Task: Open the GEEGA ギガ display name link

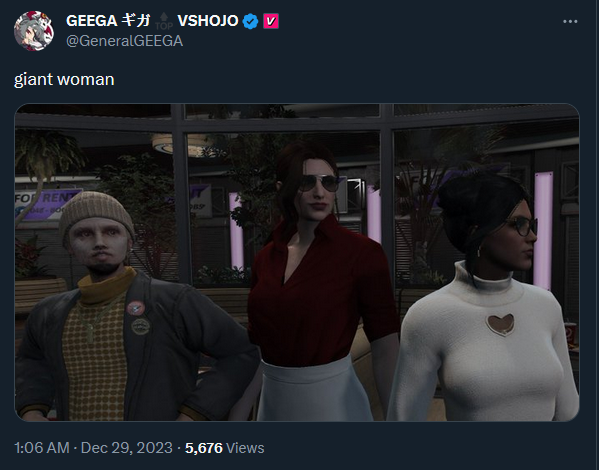Action: (x=108, y=21)
